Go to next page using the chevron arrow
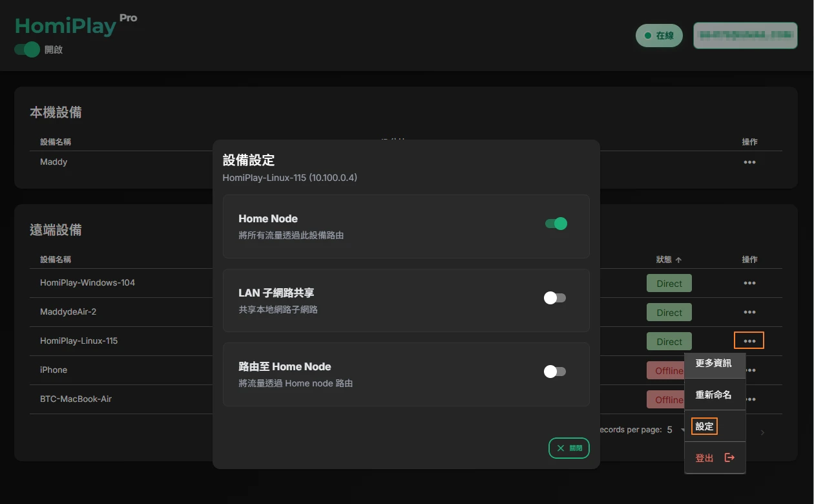Image resolution: width=814 pixels, height=504 pixels. 762,432
